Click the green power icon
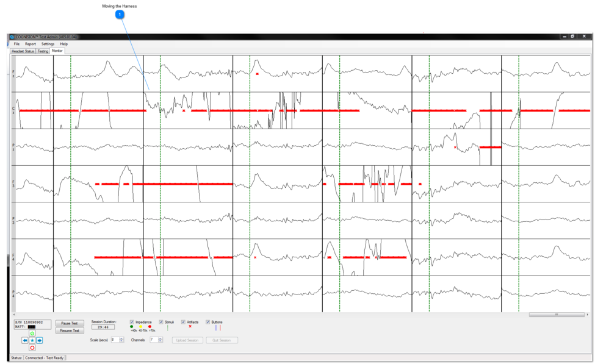Screen dimensions: 595x364 (32, 334)
